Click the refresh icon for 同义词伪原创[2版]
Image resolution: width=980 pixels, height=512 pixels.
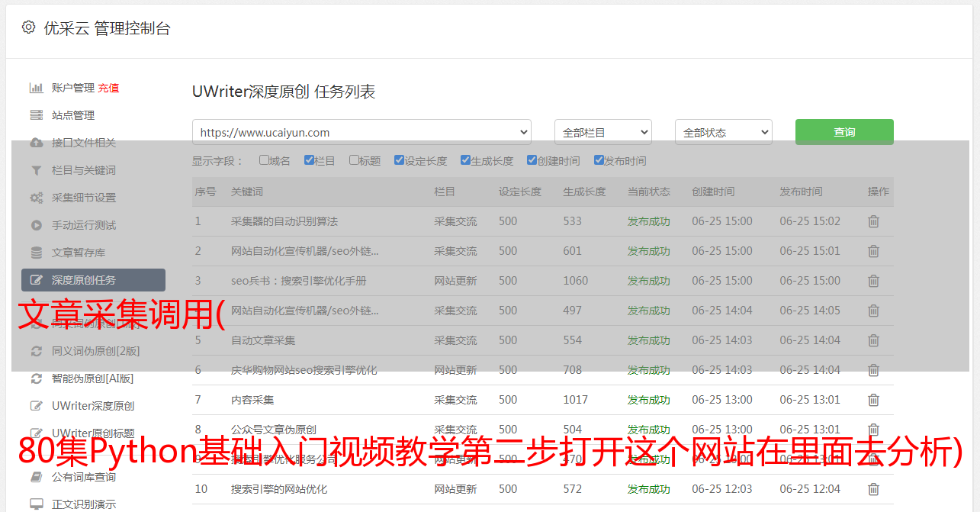(36, 351)
